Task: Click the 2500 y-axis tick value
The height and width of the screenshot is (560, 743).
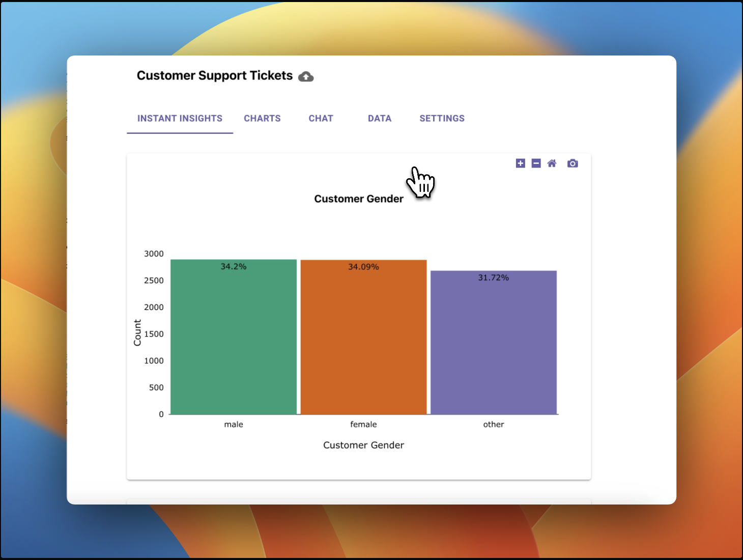Action: 154,281
